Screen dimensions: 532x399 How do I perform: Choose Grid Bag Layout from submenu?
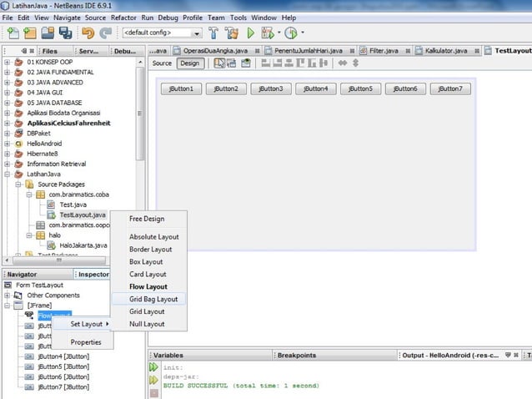coord(153,299)
